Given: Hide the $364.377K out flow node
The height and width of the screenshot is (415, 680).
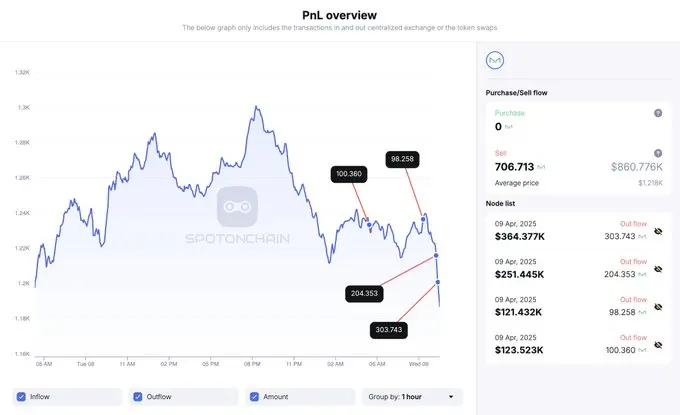Looking at the screenshot, I should coord(657,231).
